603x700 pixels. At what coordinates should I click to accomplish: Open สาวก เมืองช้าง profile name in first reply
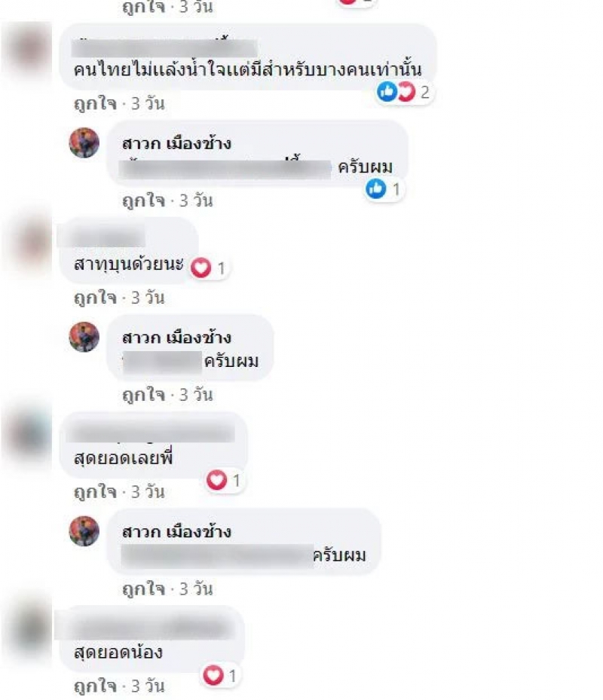[177, 144]
